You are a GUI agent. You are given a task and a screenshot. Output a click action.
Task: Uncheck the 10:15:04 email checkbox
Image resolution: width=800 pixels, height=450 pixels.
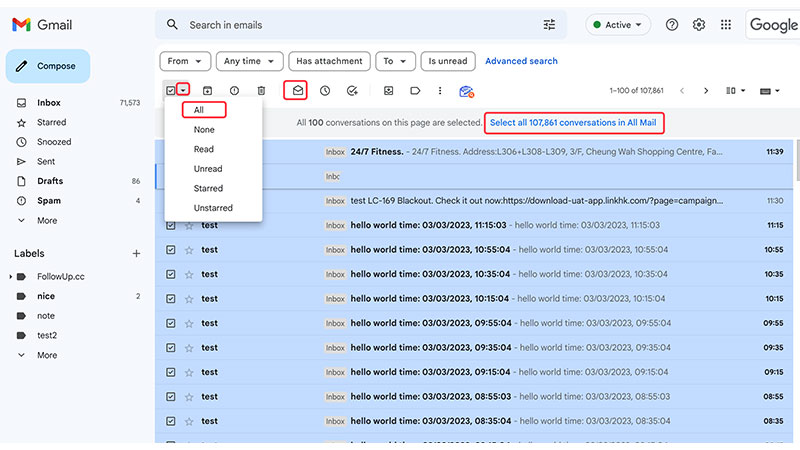170,299
